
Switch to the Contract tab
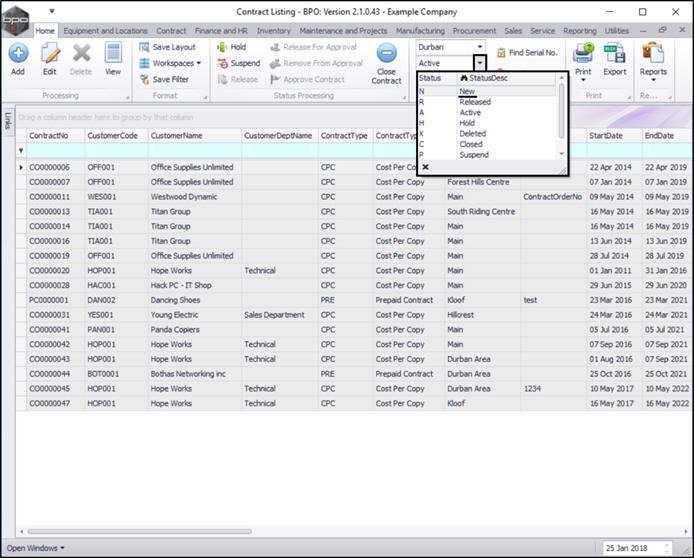click(171, 31)
